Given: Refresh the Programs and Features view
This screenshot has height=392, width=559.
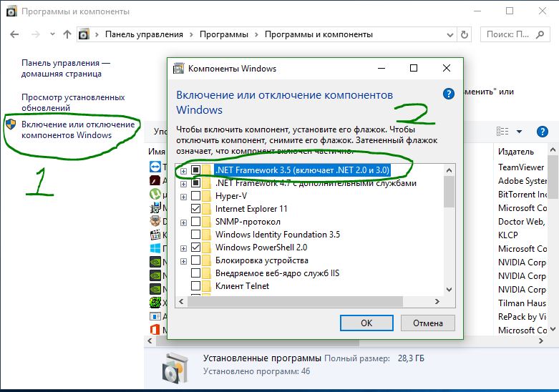Looking at the screenshot, I should 465,34.
